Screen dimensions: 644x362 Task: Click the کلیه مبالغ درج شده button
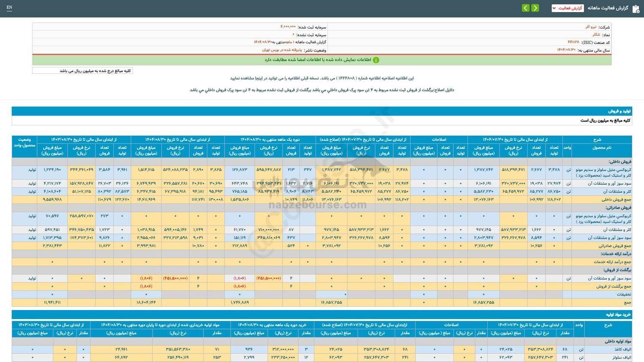tap(82, 70)
